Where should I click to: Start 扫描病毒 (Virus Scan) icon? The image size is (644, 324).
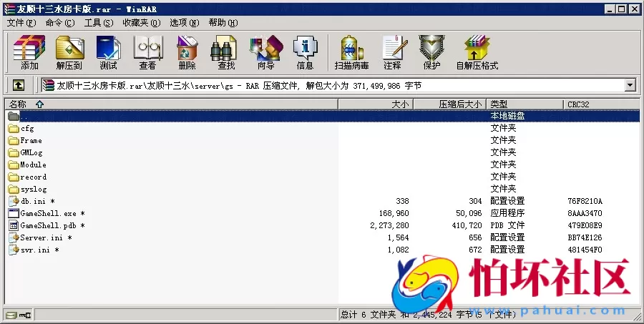tap(351, 53)
